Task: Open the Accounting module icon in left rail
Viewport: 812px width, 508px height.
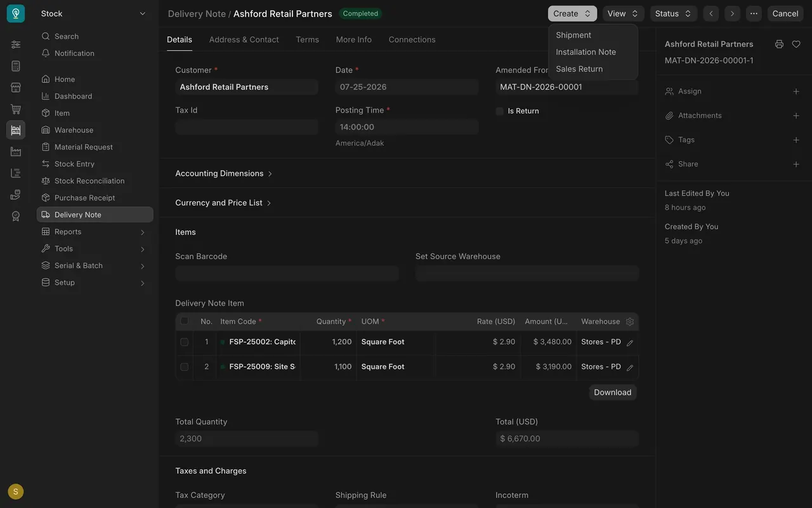Action: pyautogui.click(x=16, y=66)
